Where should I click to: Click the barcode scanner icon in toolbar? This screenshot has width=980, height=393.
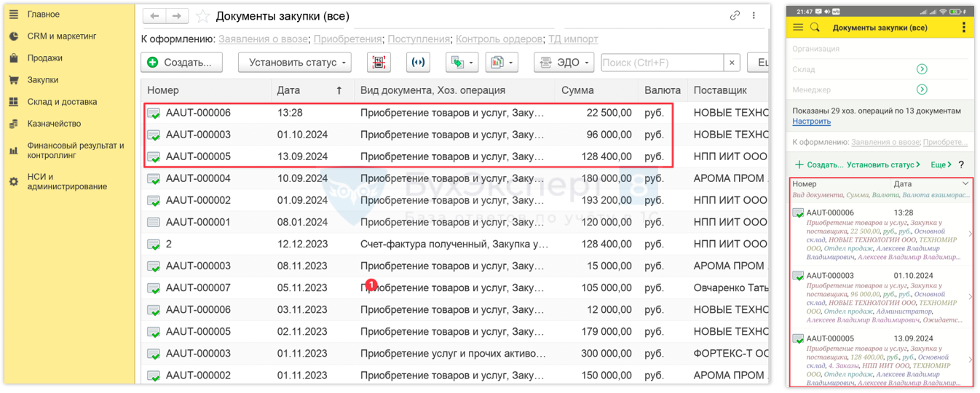point(379,63)
